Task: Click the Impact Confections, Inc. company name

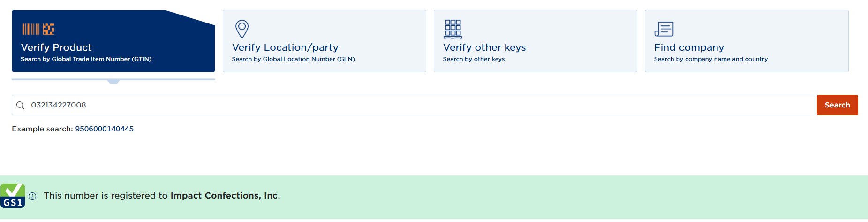Action: tap(224, 196)
